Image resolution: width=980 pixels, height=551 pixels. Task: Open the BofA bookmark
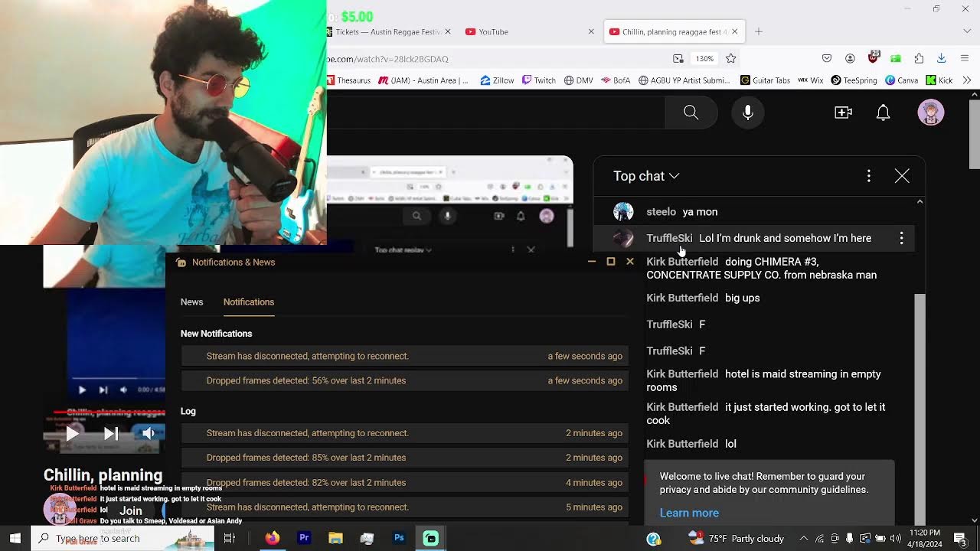tap(616, 80)
